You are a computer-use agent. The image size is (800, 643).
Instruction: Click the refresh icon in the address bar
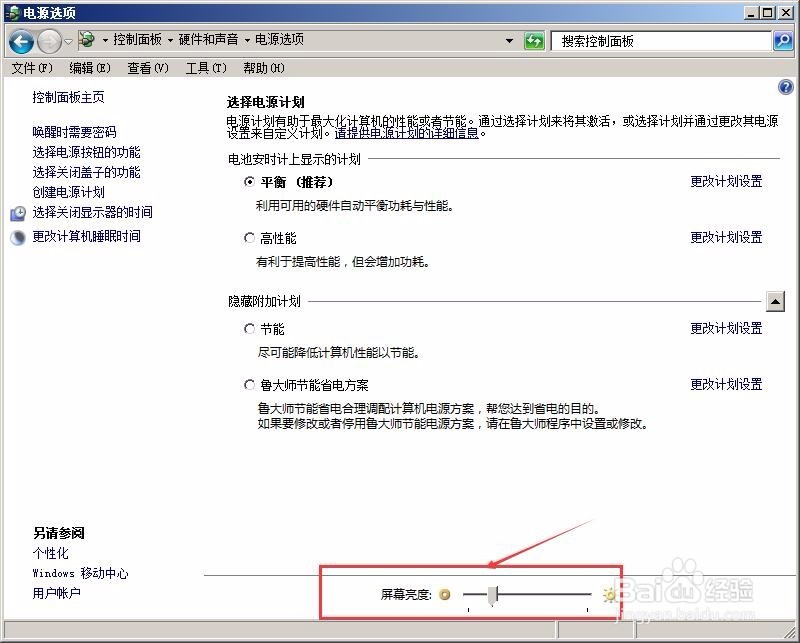[534, 41]
